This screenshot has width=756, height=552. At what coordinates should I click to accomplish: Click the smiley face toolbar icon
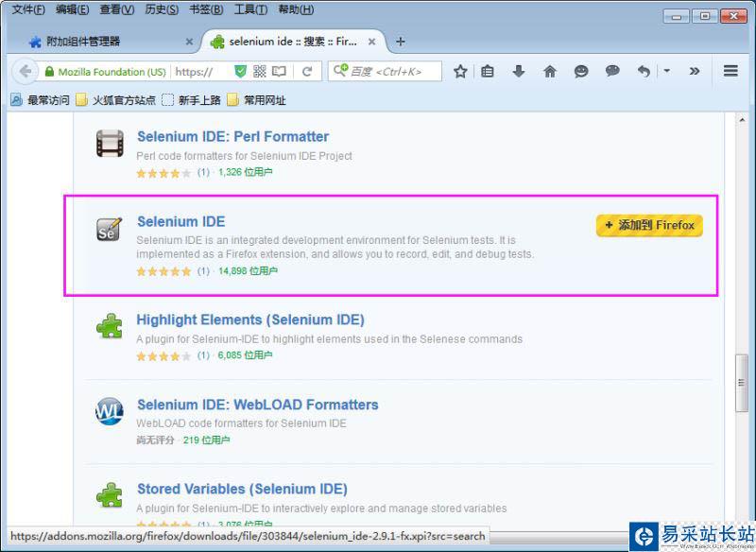[581, 71]
